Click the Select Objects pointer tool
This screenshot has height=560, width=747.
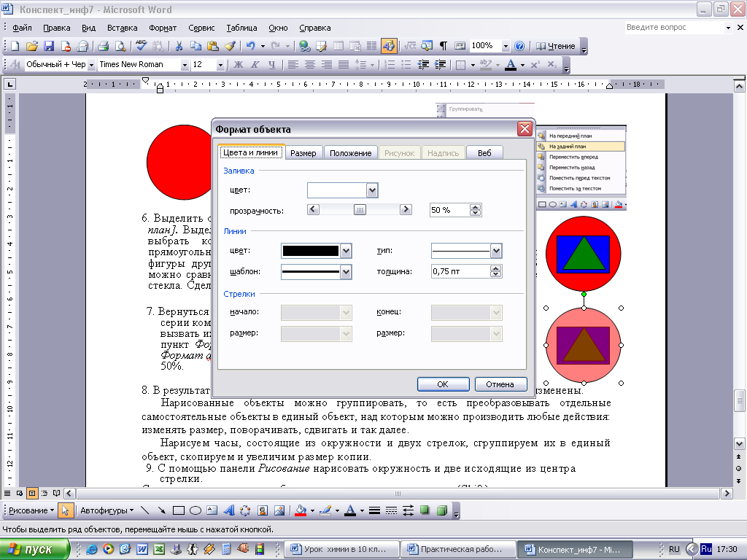point(65,510)
